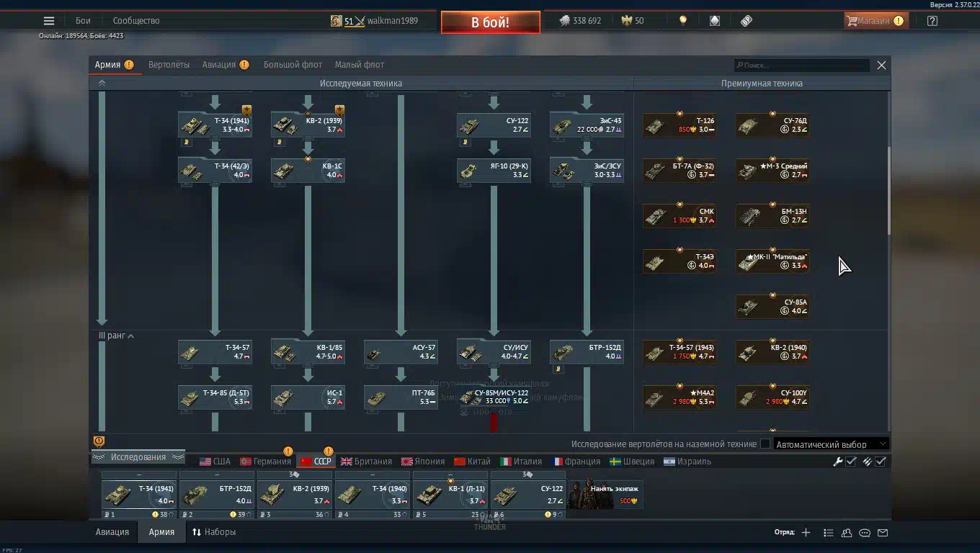Open the Автоматический выбор dropdown
Screen dimensions: 980x553
tap(830, 444)
